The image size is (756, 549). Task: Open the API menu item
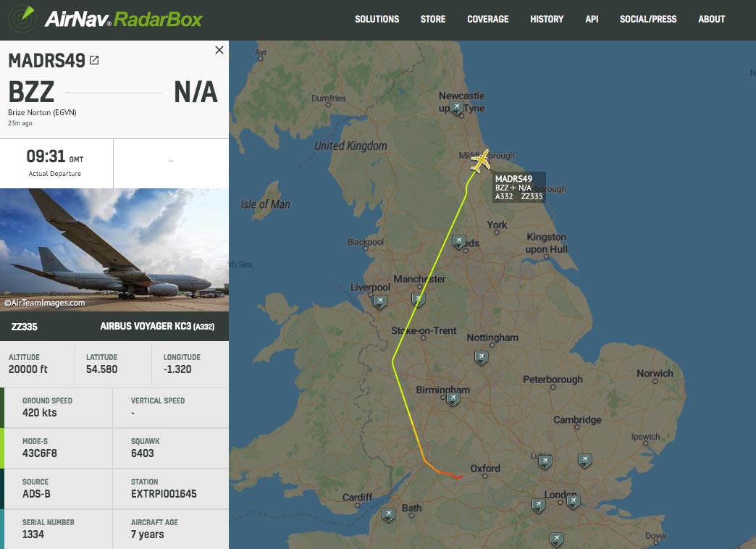592,20
